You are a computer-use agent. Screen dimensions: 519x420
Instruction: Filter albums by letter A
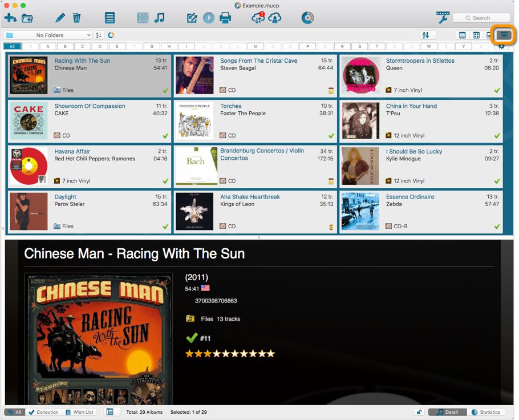pos(48,46)
